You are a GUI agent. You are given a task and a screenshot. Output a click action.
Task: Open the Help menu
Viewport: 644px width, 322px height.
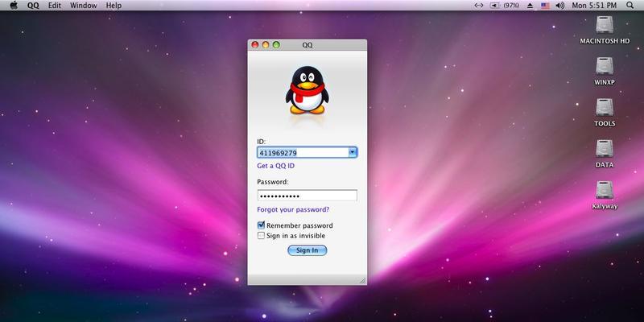coord(114,6)
